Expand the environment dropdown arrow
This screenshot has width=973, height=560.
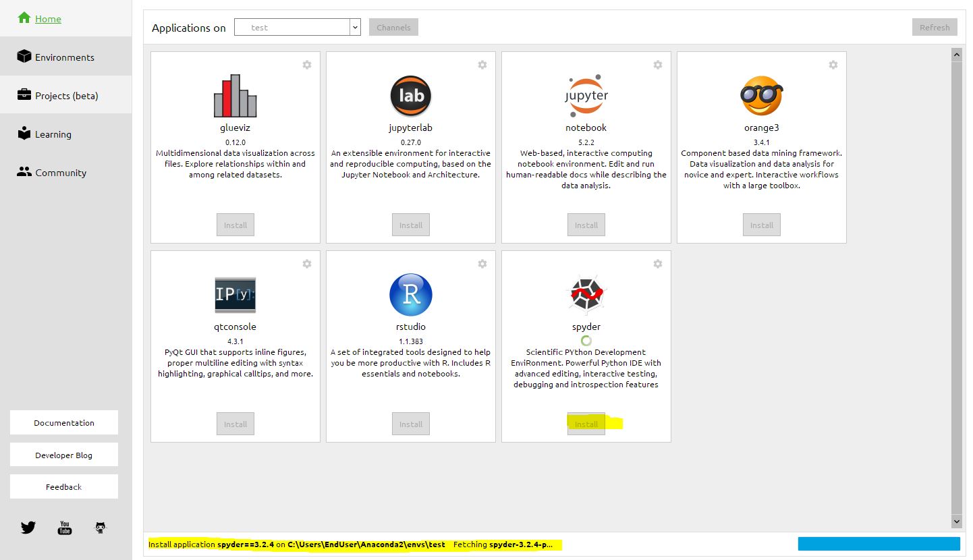[x=355, y=27]
